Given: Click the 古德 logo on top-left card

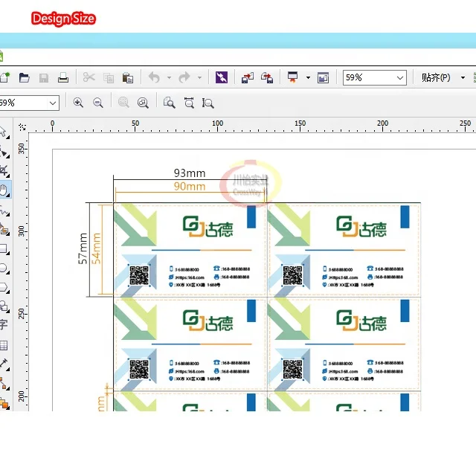Looking at the screenshot, I should 208,226.
